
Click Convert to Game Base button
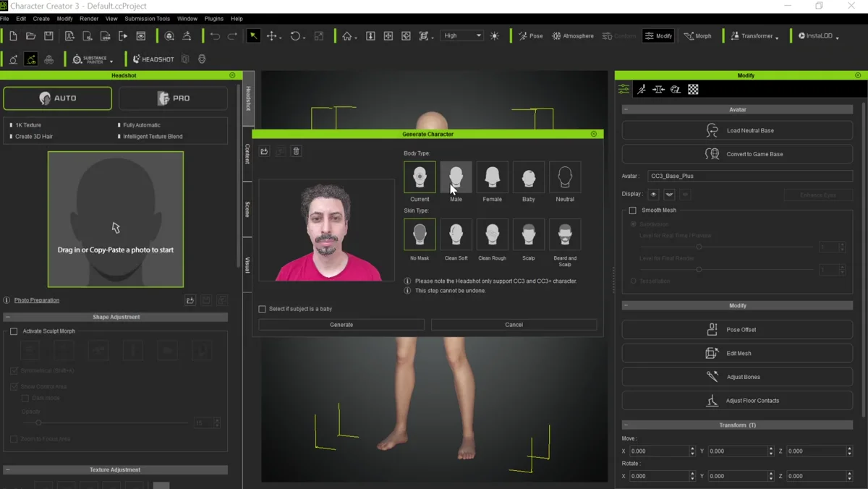(x=737, y=154)
